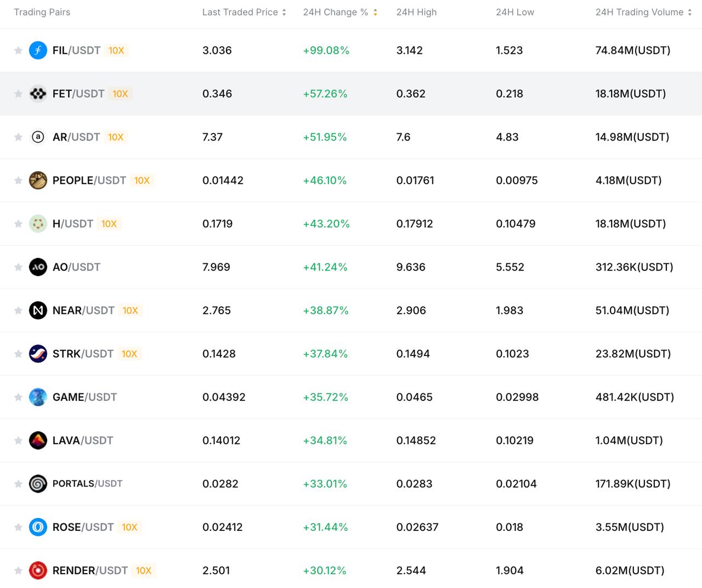The height and width of the screenshot is (588, 702).
Task: Click the FET token logo icon
Action: [38, 94]
